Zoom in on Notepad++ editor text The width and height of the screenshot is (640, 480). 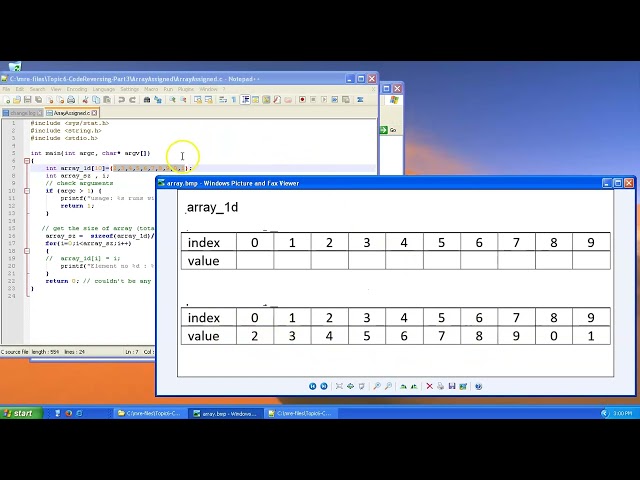point(172,100)
